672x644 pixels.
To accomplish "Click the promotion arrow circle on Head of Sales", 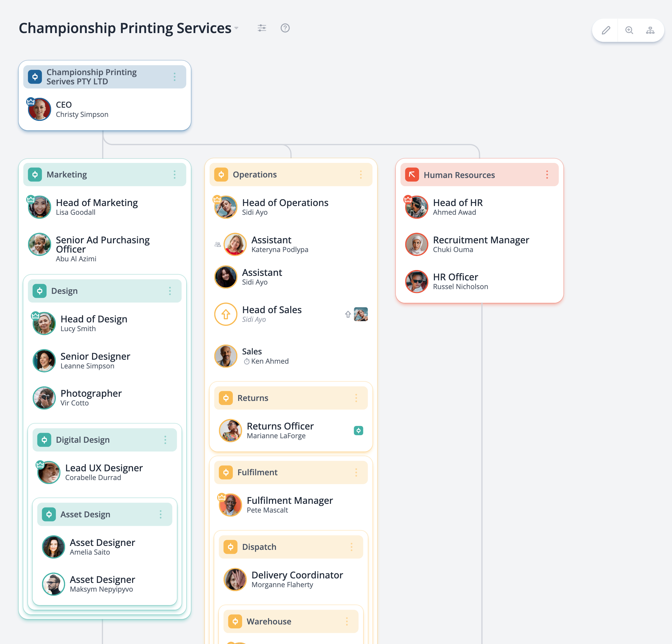I will (226, 314).
